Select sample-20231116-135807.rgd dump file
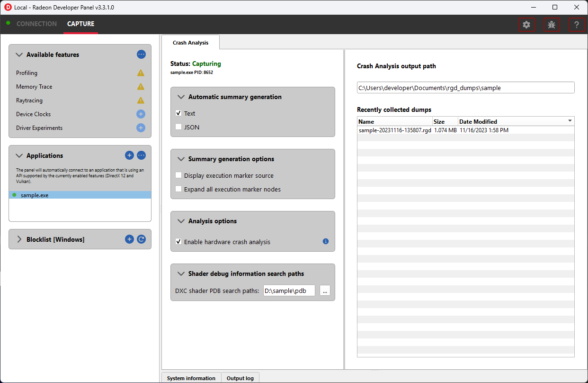 (x=395, y=130)
